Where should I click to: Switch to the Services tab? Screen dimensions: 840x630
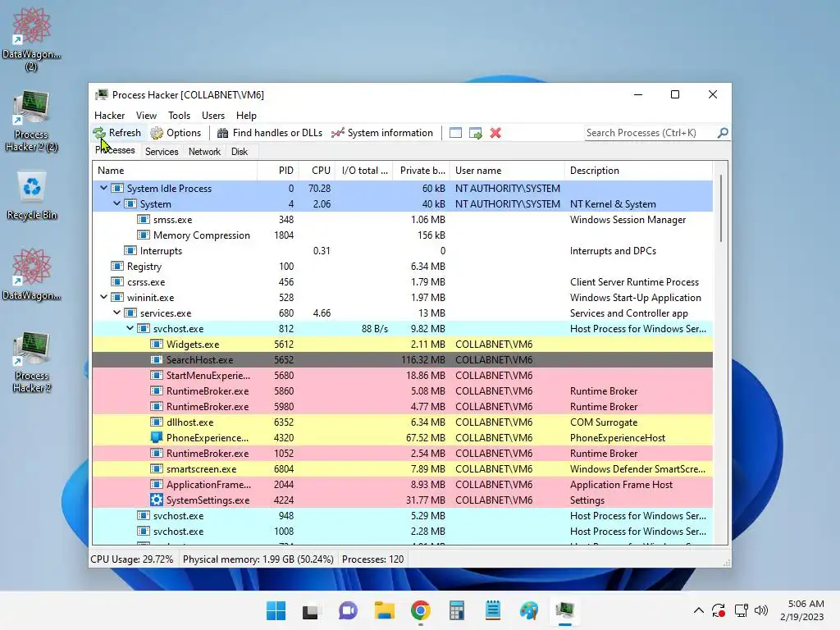pos(162,152)
